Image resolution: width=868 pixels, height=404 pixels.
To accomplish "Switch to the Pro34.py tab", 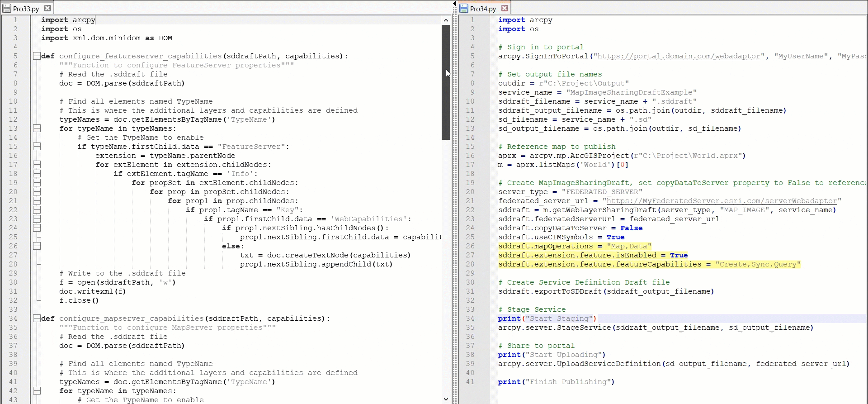I will (483, 9).
